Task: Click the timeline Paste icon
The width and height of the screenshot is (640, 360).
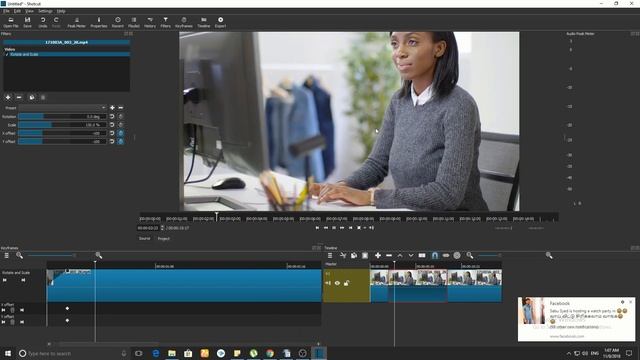Action: pyautogui.click(x=365, y=256)
